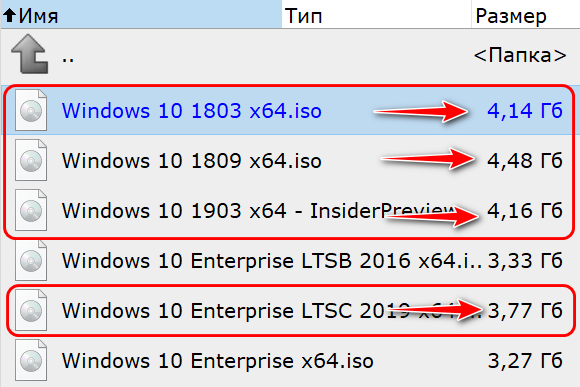This screenshot has height=387, width=580.
Task: Click the .. parent directory entry
Action: pyautogui.click(x=68, y=58)
